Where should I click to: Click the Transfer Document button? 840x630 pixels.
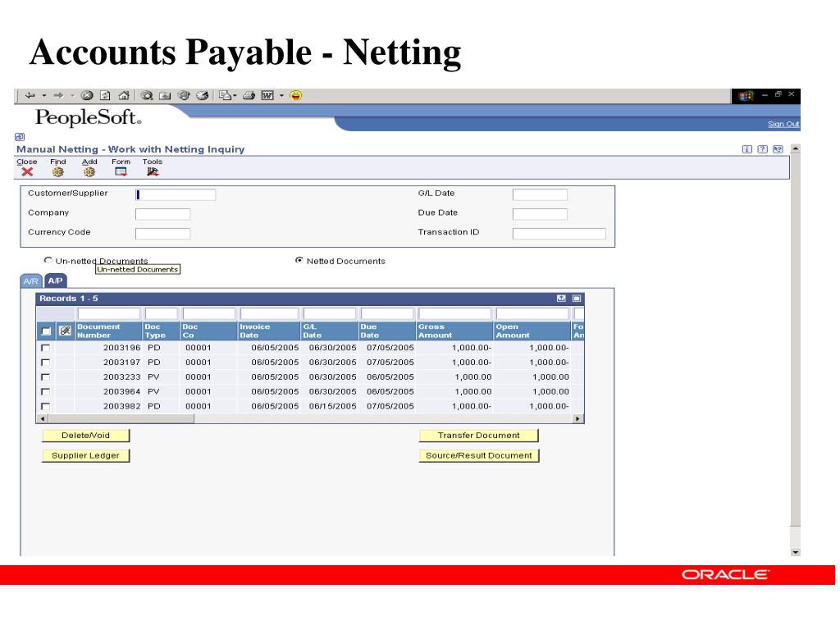click(x=479, y=436)
